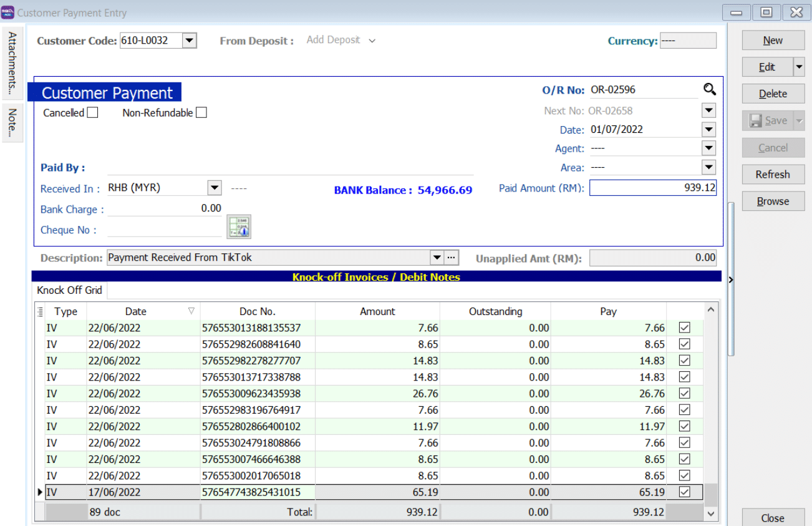Click the cheque details calculator icon
Screen dimensions: 812x526
pyautogui.click(x=238, y=227)
